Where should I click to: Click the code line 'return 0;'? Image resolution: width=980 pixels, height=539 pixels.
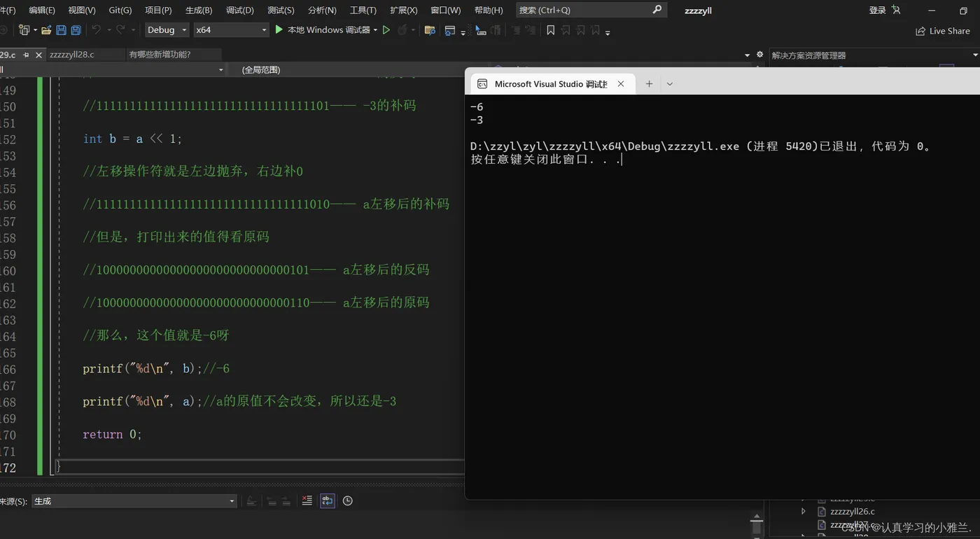[112, 434]
